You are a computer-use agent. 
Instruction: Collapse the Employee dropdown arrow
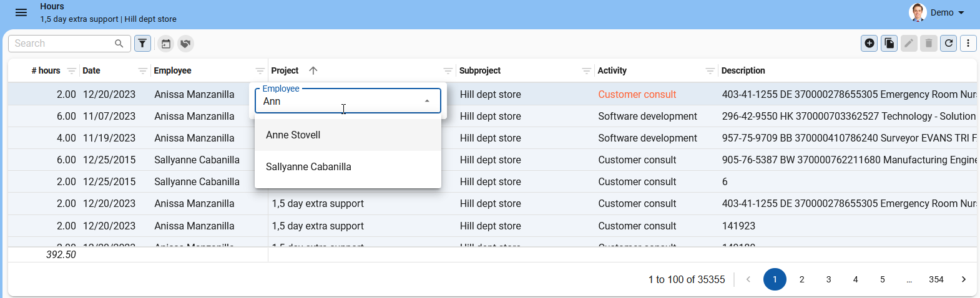[427, 101]
